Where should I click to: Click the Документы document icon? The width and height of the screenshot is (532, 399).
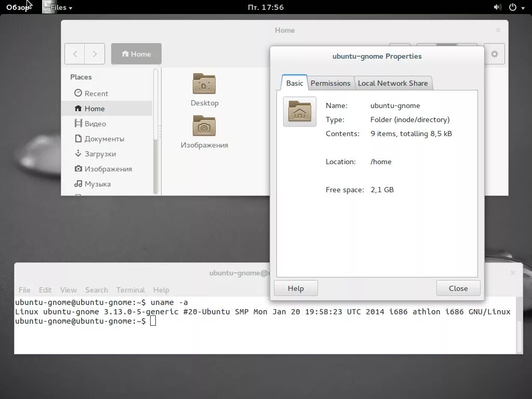[x=78, y=138]
